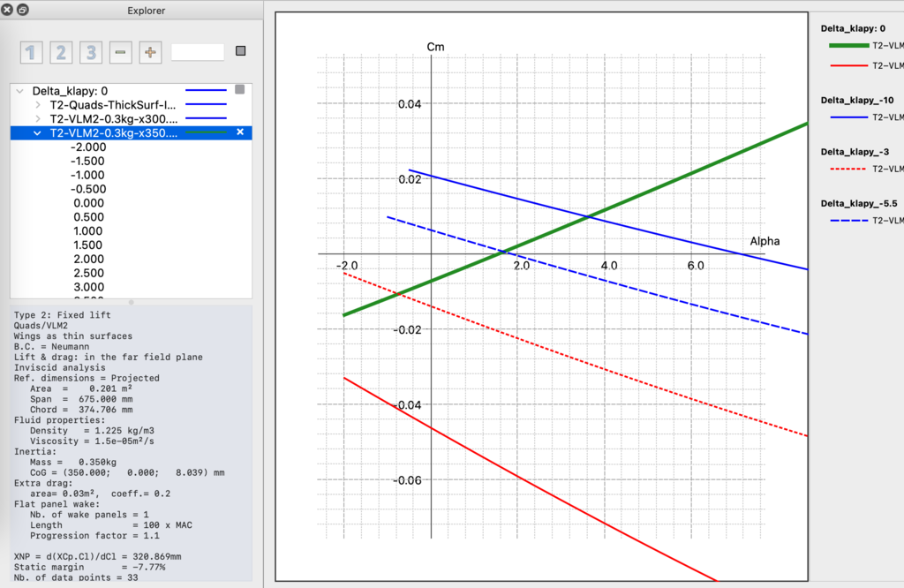Click the level 2 tree expansion button
The width and height of the screenshot is (904, 588).
click(61, 52)
